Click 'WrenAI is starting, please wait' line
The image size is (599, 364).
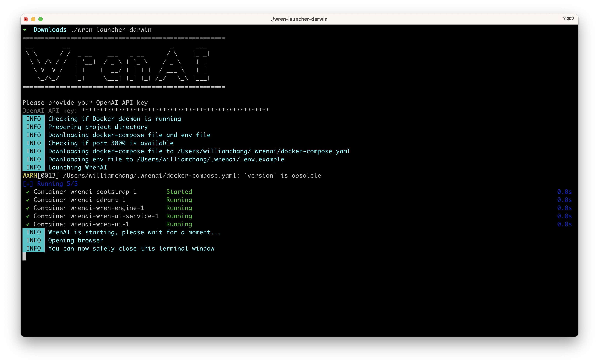135,232
